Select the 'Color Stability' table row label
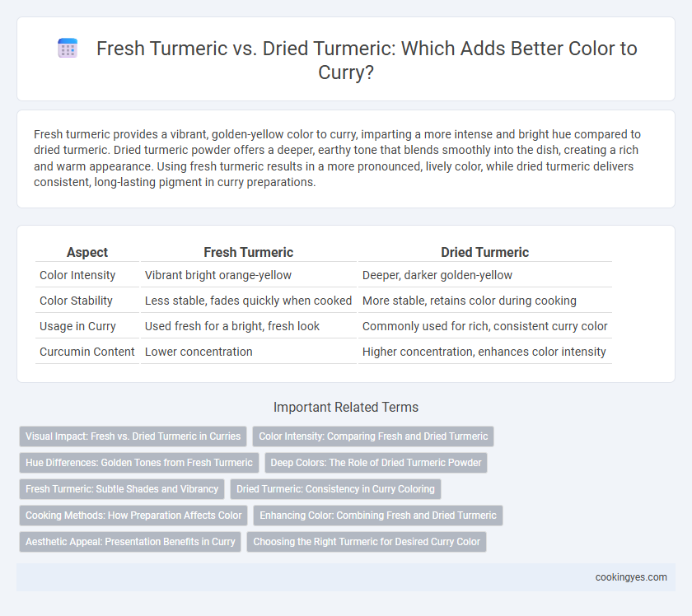The height and width of the screenshot is (616, 692). pos(76,301)
